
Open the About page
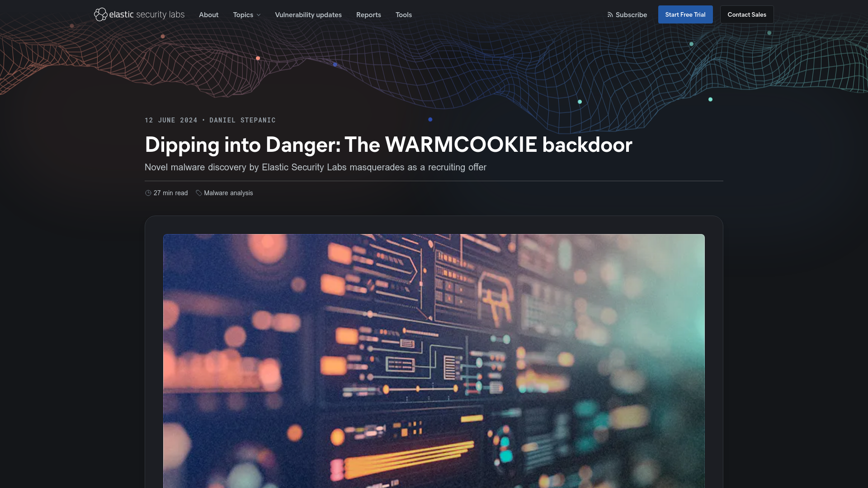pyautogui.click(x=209, y=14)
